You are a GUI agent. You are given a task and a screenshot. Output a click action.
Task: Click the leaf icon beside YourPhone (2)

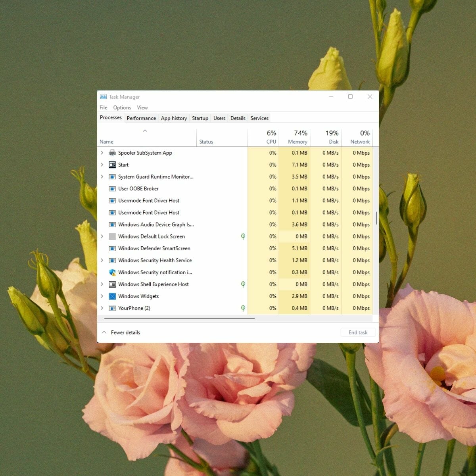[243, 308]
